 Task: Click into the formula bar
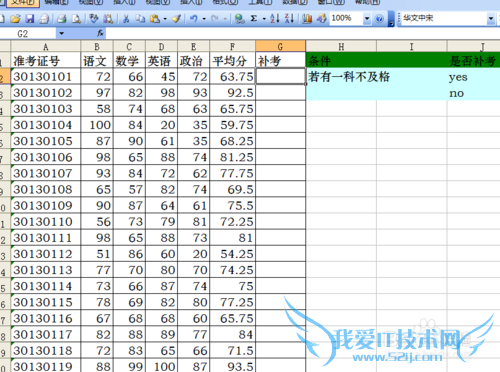(303, 34)
